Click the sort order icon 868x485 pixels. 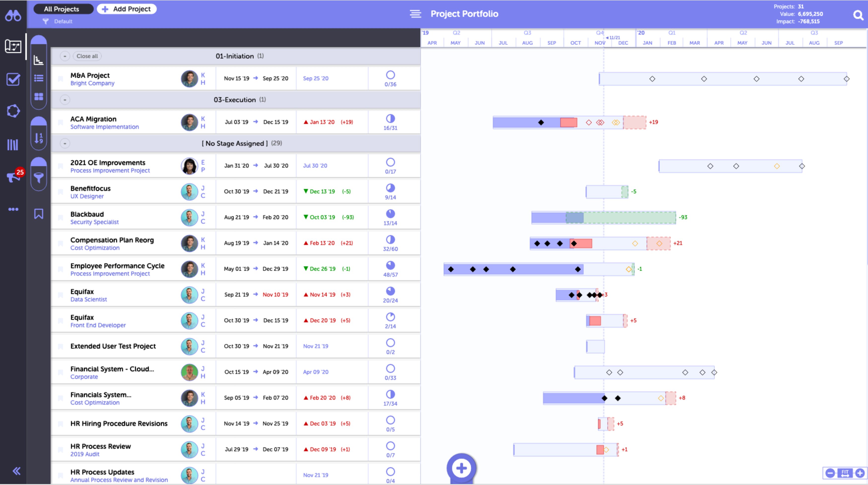point(39,138)
